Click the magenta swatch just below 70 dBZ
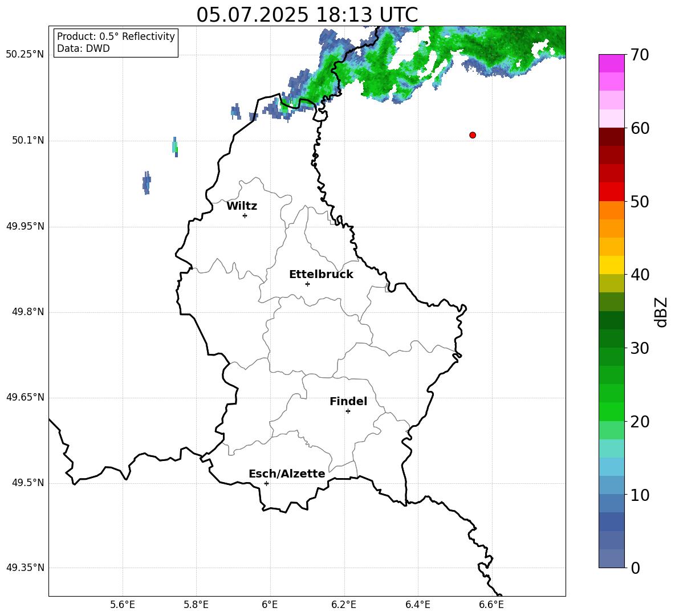This screenshot has width=675, height=616. pyautogui.click(x=611, y=63)
